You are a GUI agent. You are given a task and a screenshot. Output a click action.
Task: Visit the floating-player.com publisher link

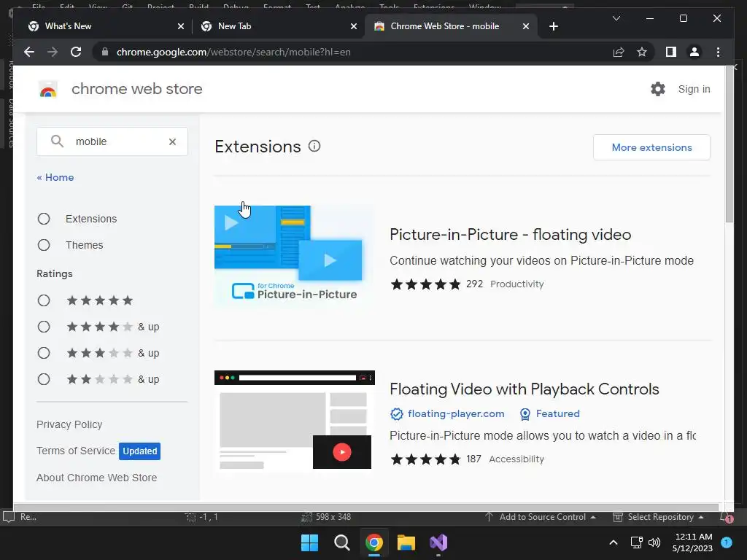click(x=456, y=414)
